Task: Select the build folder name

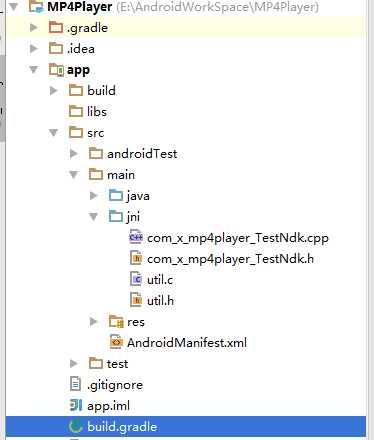Action: (x=101, y=90)
